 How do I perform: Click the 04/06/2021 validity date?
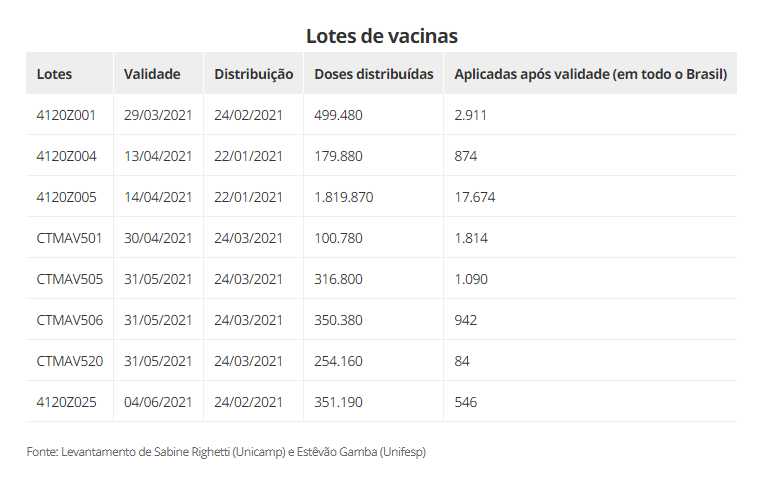(x=158, y=402)
